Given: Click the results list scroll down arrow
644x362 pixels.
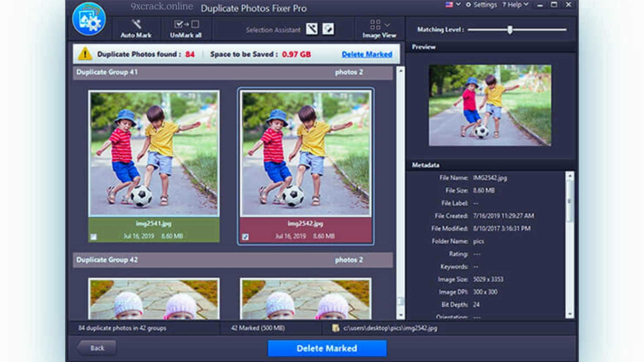Looking at the screenshot, I should click(400, 315).
